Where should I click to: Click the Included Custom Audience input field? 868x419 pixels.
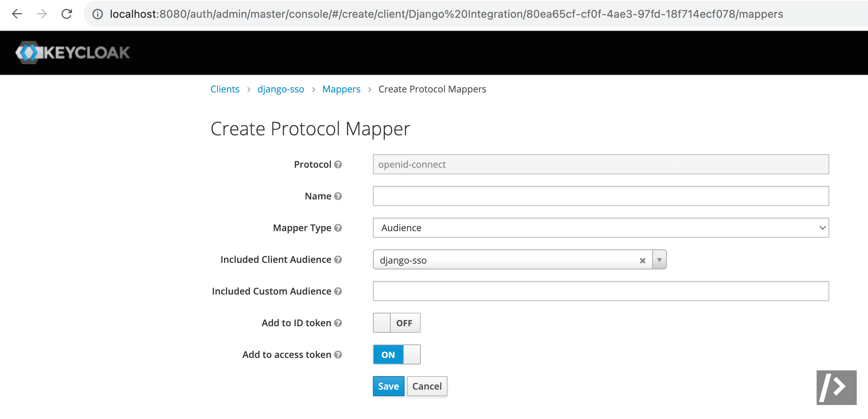click(601, 291)
